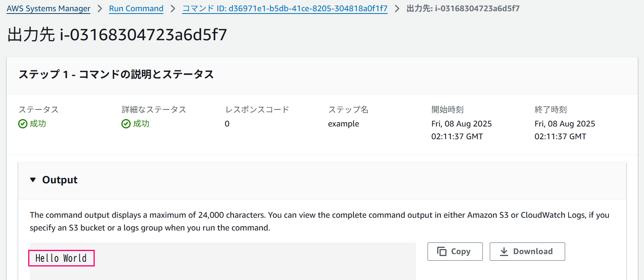Click the step name value example
This screenshot has height=280, width=644.
point(344,124)
